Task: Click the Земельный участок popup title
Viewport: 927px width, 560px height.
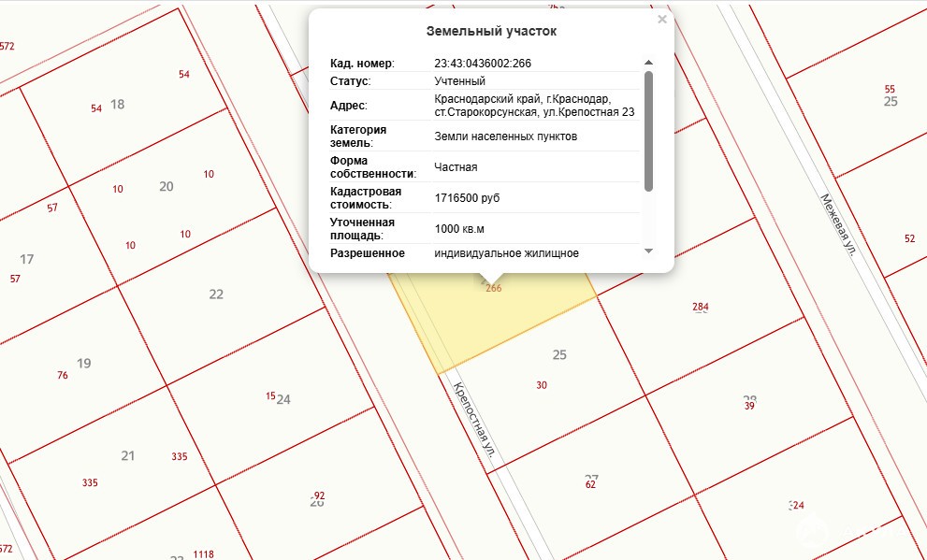Action: point(491,31)
